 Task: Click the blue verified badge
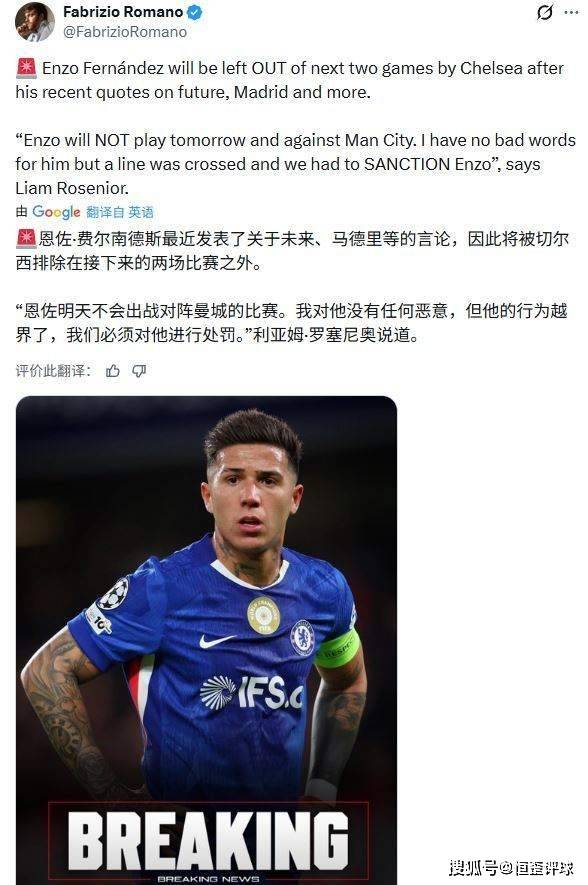pos(195,12)
